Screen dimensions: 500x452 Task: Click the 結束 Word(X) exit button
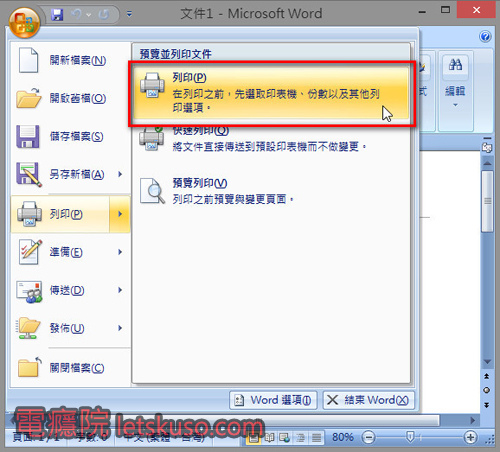click(x=369, y=400)
